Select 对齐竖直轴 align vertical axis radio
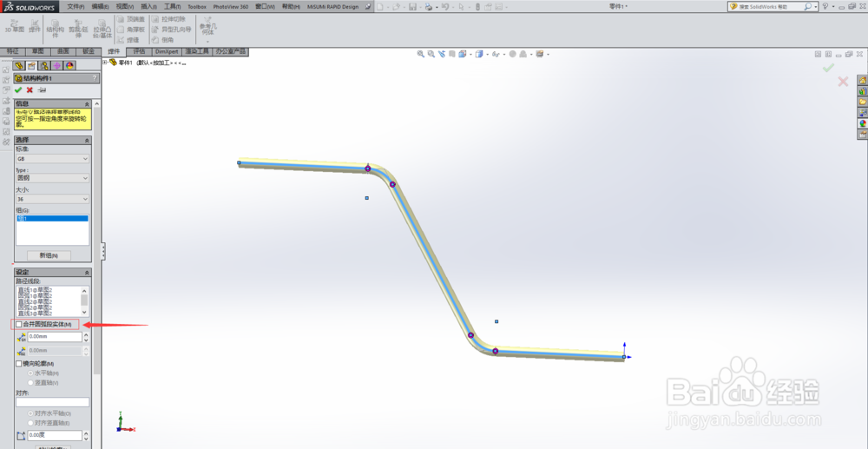The image size is (868, 449). 30,423
